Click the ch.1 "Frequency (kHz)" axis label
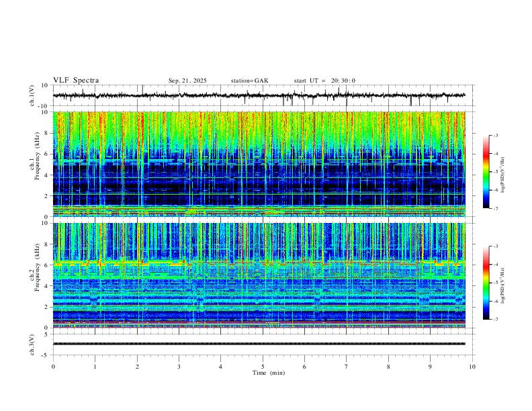Screen dimensions: 532x411 point(37,156)
